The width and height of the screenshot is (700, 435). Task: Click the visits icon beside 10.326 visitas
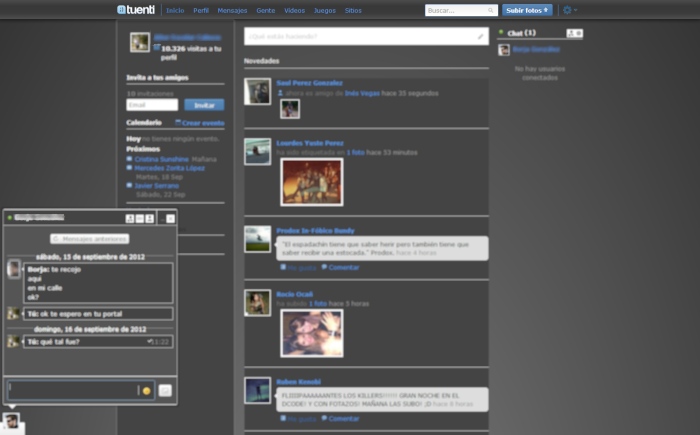click(x=157, y=47)
